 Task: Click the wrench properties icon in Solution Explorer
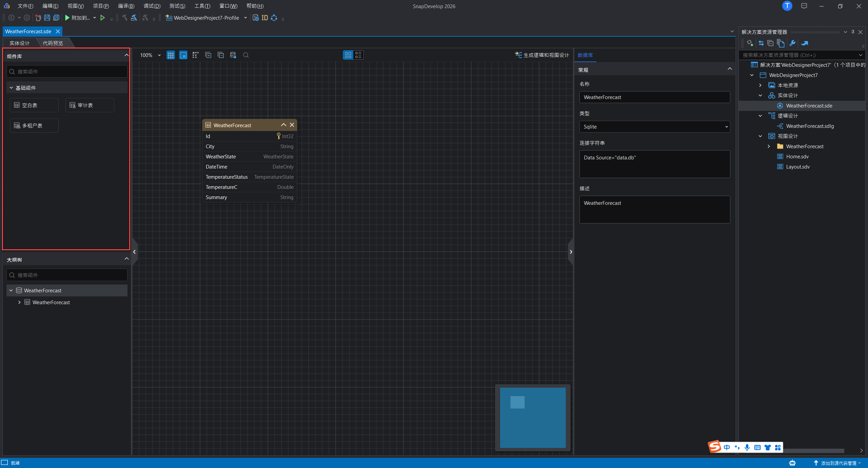click(792, 43)
